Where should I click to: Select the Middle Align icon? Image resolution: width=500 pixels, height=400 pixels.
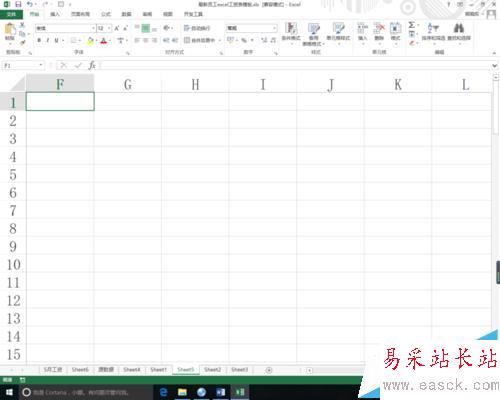[x=146, y=28]
